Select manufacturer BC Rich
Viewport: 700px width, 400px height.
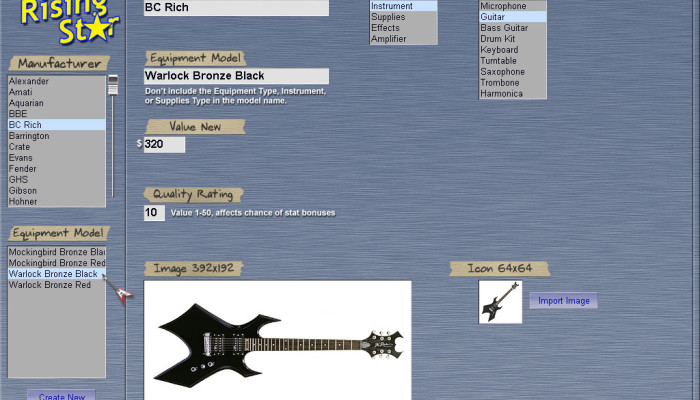(x=57, y=125)
